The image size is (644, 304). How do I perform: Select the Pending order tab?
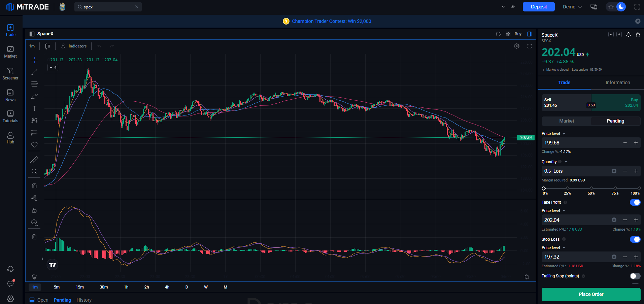point(615,121)
